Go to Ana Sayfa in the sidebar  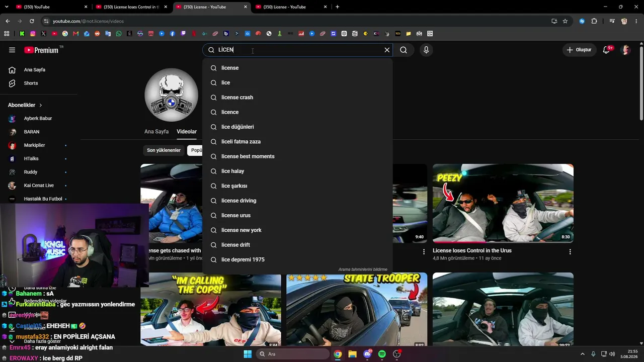point(35,70)
